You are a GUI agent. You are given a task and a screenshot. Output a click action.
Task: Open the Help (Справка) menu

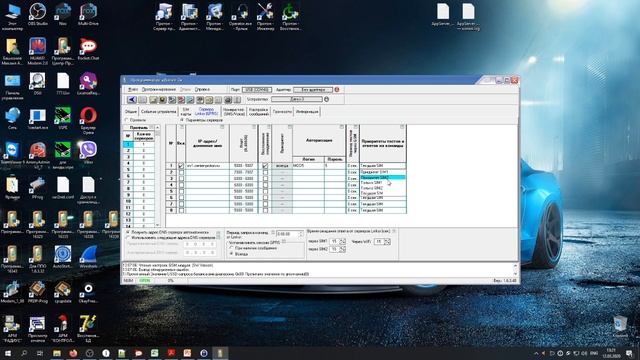point(202,89)
